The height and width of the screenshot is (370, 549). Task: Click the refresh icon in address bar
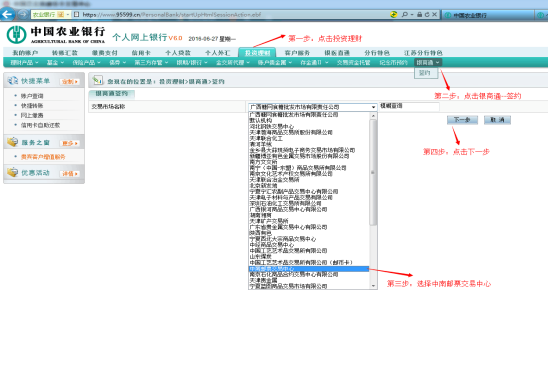tap(427, 14)
